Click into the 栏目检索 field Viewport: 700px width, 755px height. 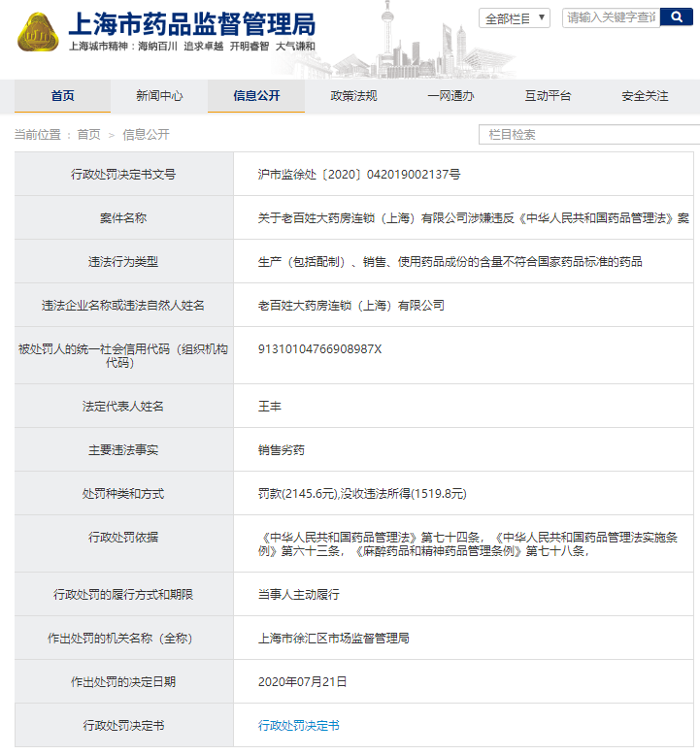(587, 135)
